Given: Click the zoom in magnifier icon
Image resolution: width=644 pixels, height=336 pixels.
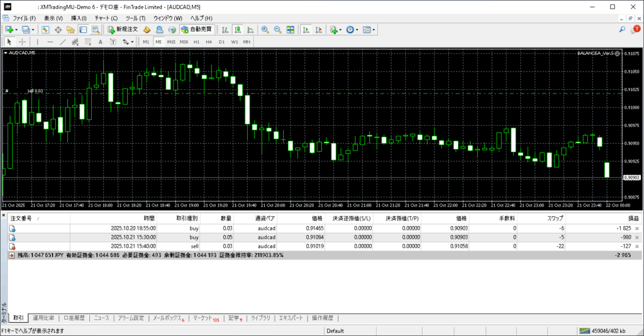Looking at the screenshot, I should (265, 30).
